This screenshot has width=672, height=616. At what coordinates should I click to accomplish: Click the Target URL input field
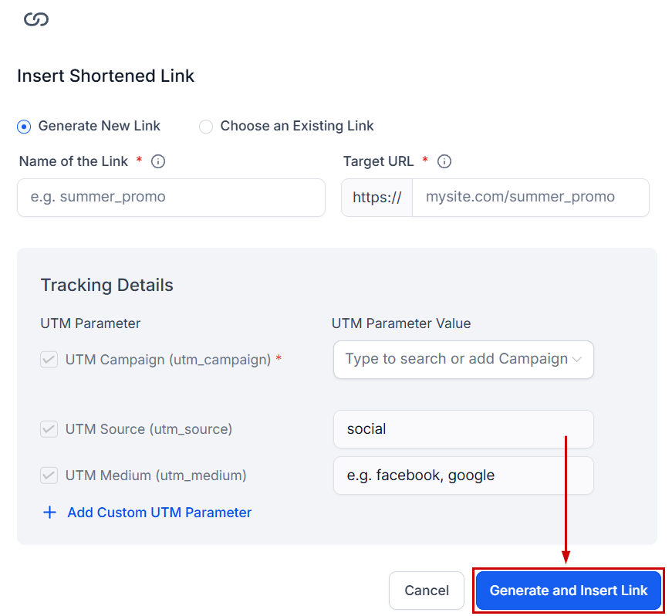coord(530,198)
